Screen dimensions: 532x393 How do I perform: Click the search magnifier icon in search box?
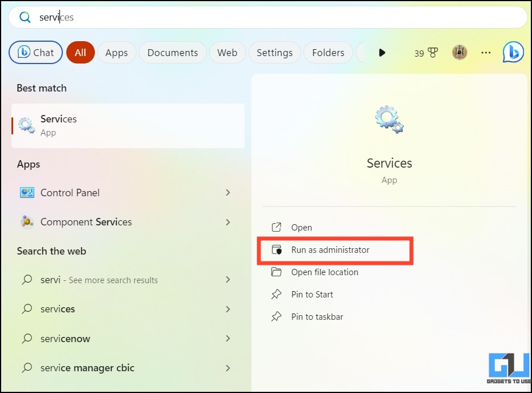25,17
